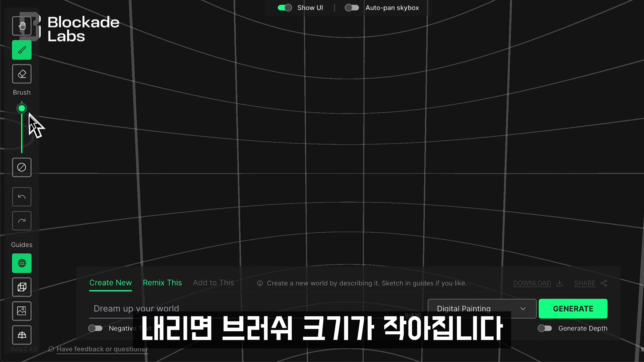Click the GENERATE button
The image size is (644, 362).
tap(573, 309)
